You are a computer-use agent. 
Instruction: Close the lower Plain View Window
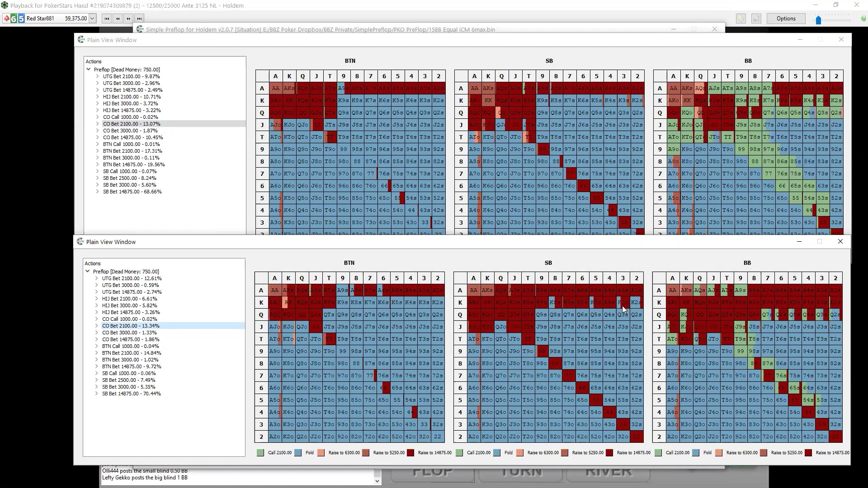pyautogui.click(x=840, y=241)
